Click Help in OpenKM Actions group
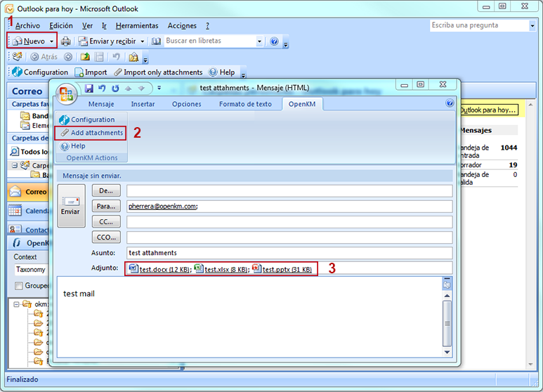This screenshot has width=543, height=392. click(73, 146)
